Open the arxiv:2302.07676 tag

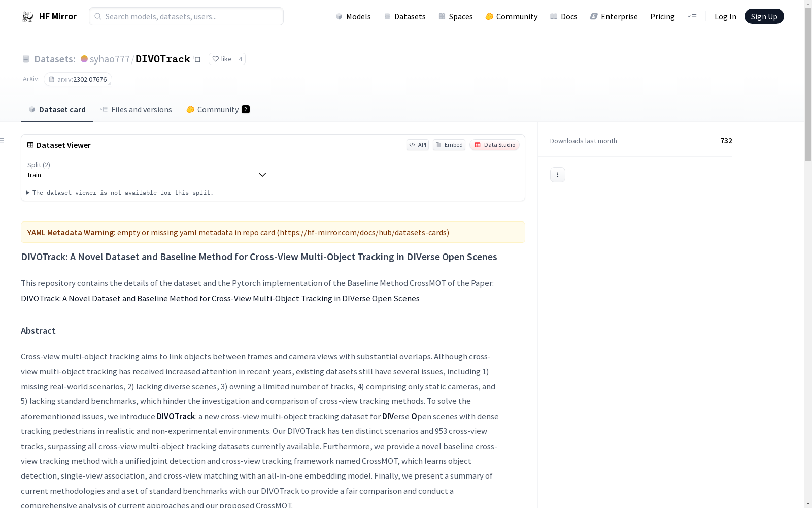click(78, 79)
